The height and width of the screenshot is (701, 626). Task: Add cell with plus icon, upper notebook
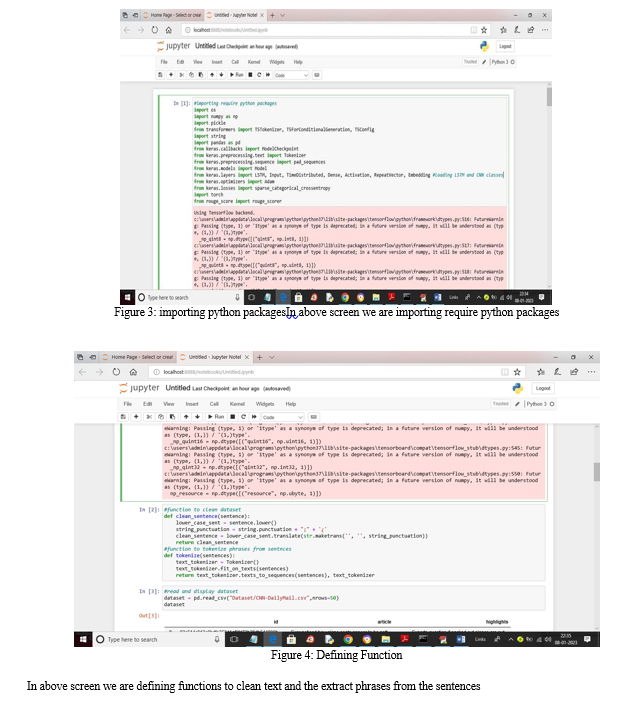pyautogui.click(x=171, y=75)
